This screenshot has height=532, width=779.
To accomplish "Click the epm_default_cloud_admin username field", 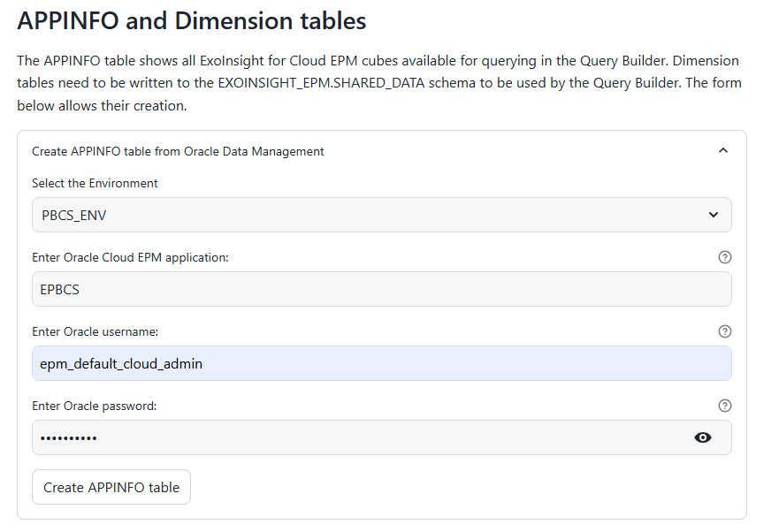I will (382, 363).
